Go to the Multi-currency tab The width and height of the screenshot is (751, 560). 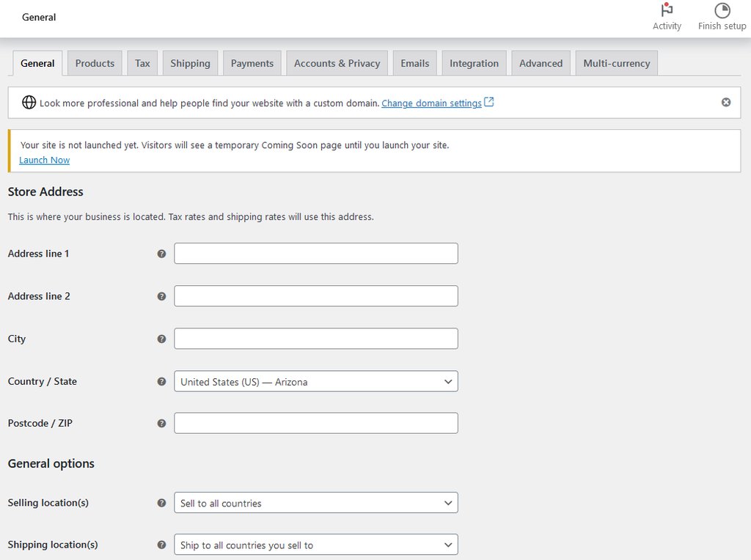pyautogui.click(x=616, y=64)
